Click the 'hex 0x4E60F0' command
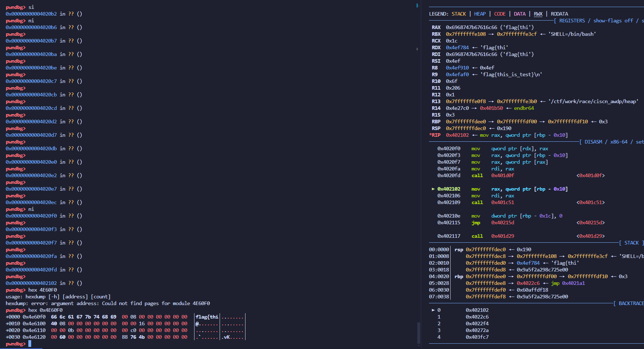644x349 pixels. [45, 310]
